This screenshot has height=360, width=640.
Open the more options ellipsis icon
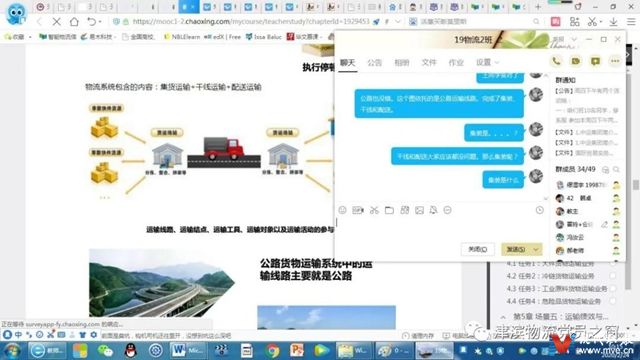[x=615, y=61]
